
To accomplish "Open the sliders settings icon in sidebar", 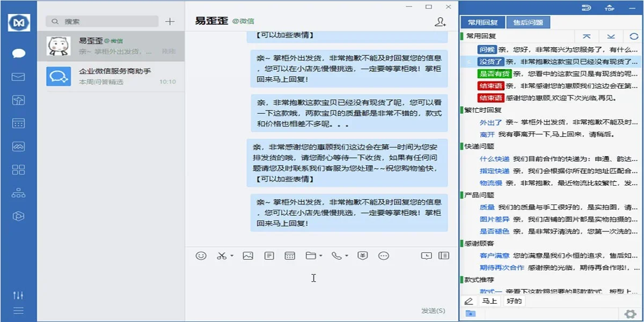I will point(19,295).
